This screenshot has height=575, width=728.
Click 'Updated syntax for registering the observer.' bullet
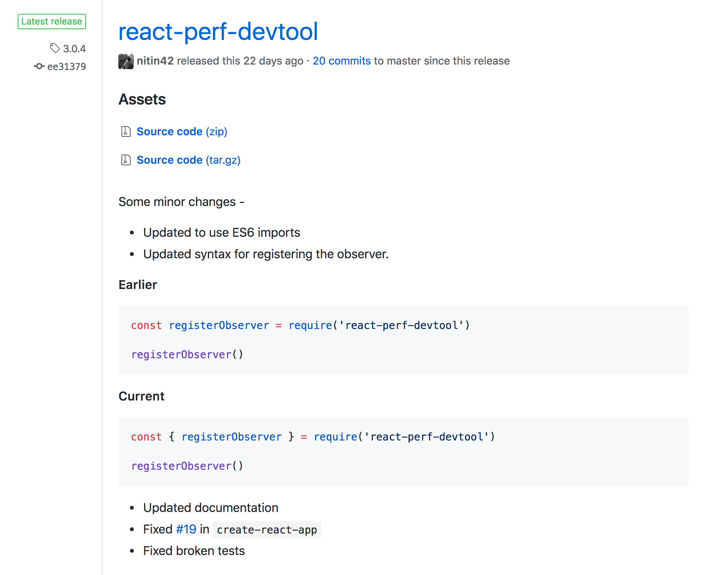tap(266, 254)
